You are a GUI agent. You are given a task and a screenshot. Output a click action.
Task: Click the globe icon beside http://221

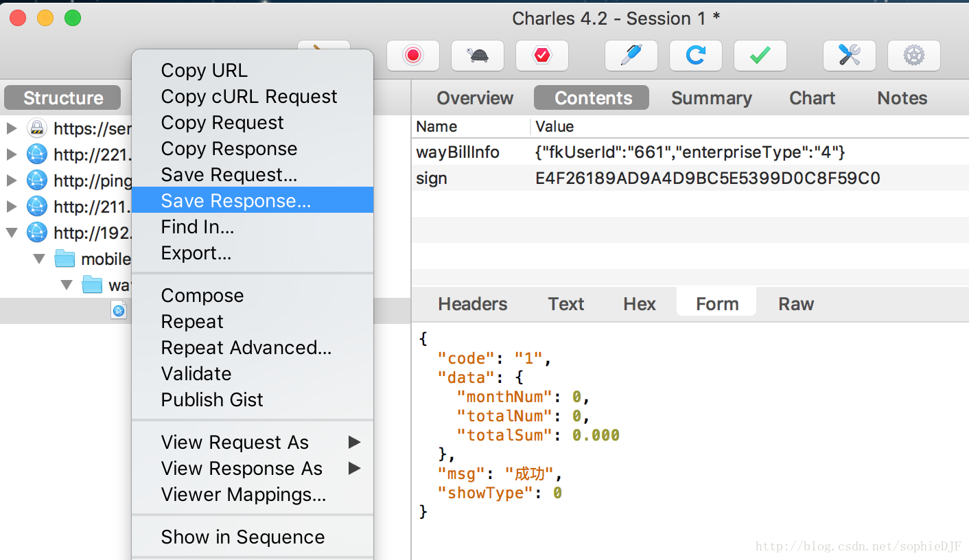[x=37, y=154]
